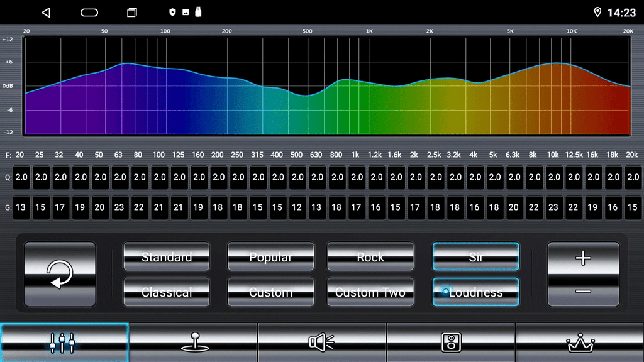This screenshot has width=644, height=362.
Task: Select the gain cell for 25 Hz
Action: click(x=41, y=207)
